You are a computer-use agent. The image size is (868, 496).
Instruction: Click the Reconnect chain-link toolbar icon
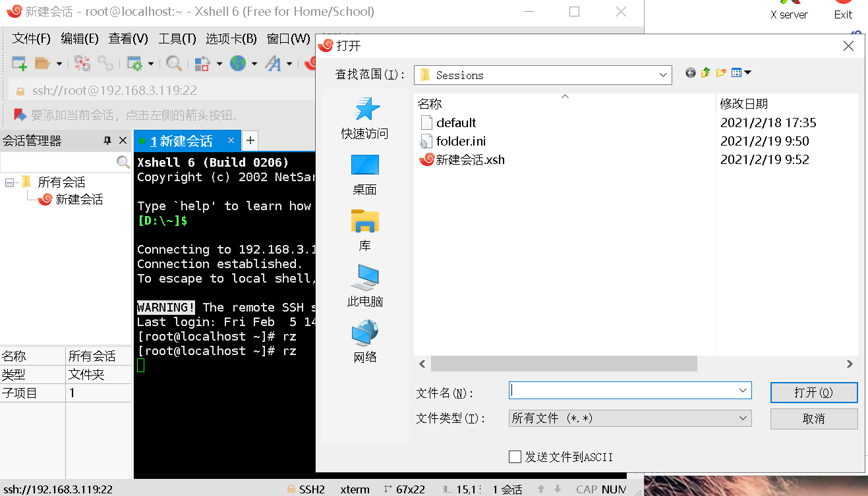pos(105,63)
